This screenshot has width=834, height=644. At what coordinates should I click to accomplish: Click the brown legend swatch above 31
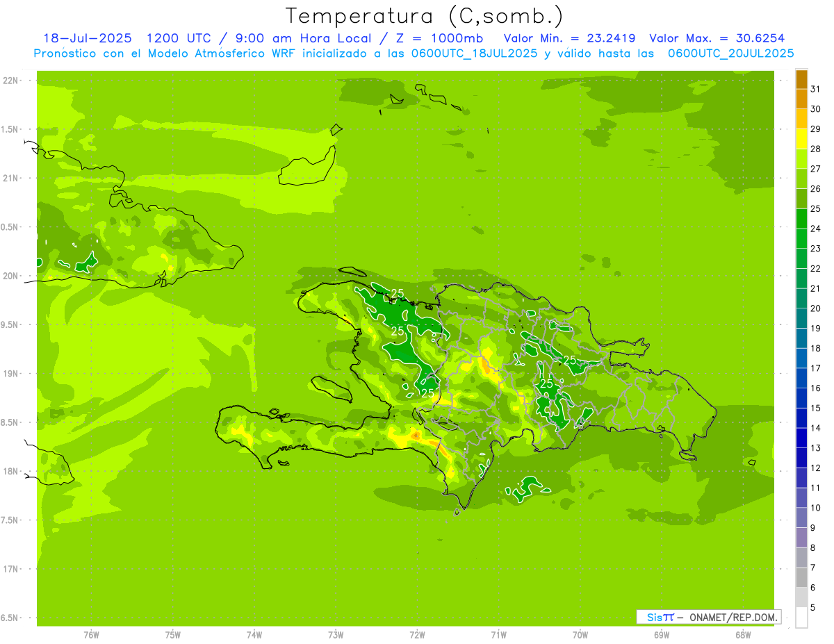[x=801, y=79]
